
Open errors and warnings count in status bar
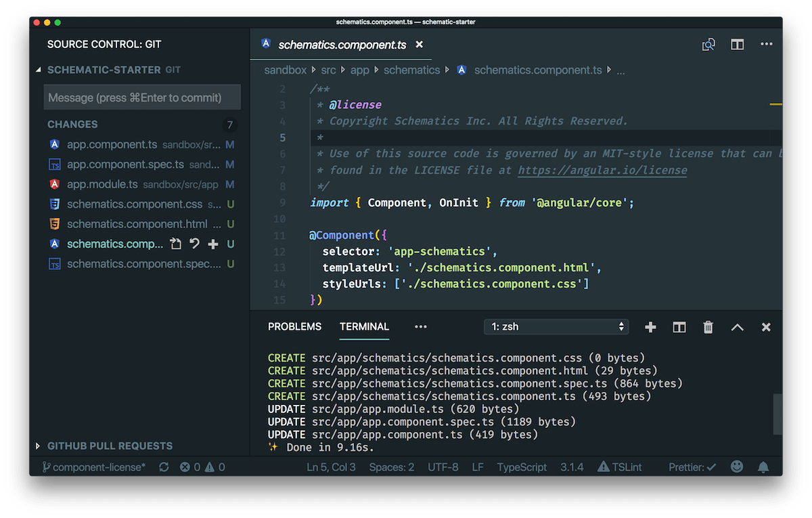202,467
